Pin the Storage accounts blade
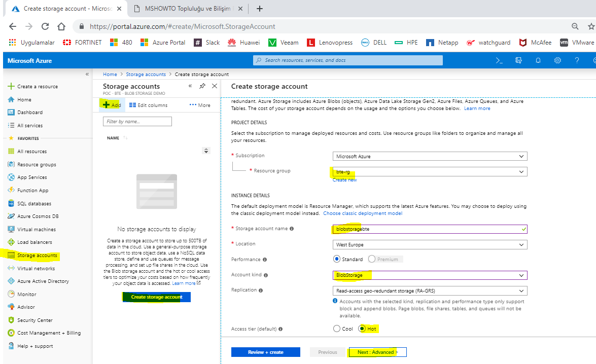The width and height of the screenshot is (596, 364). (202, 86)
